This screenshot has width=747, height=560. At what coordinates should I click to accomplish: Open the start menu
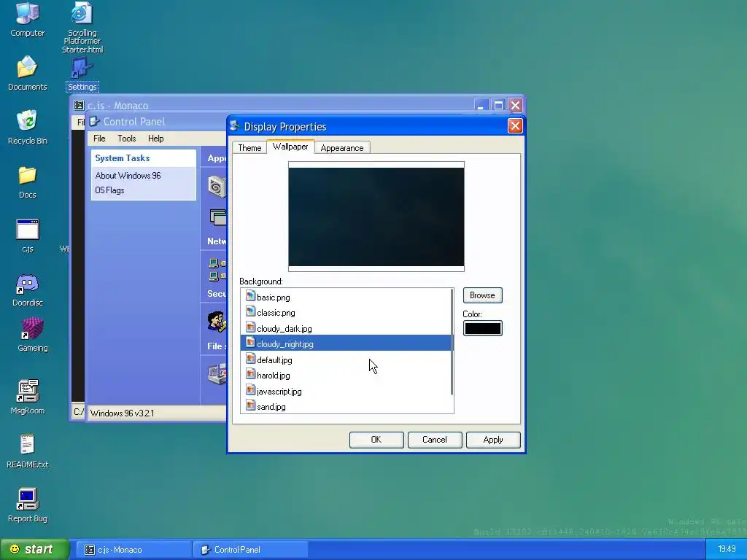click(34, 550)
